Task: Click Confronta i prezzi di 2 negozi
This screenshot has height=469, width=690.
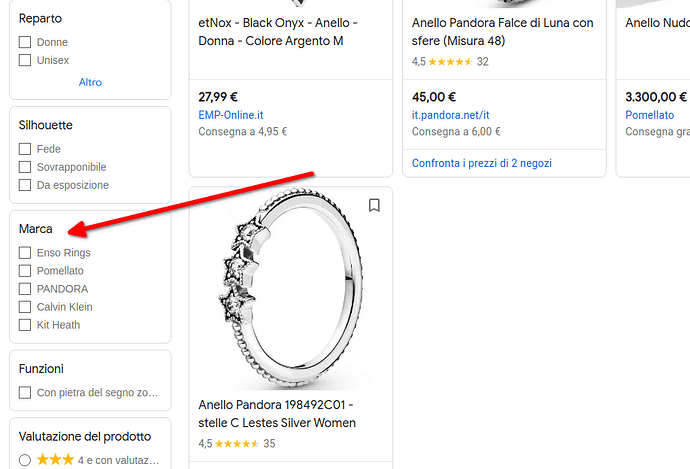Action: tap(482, 163)
